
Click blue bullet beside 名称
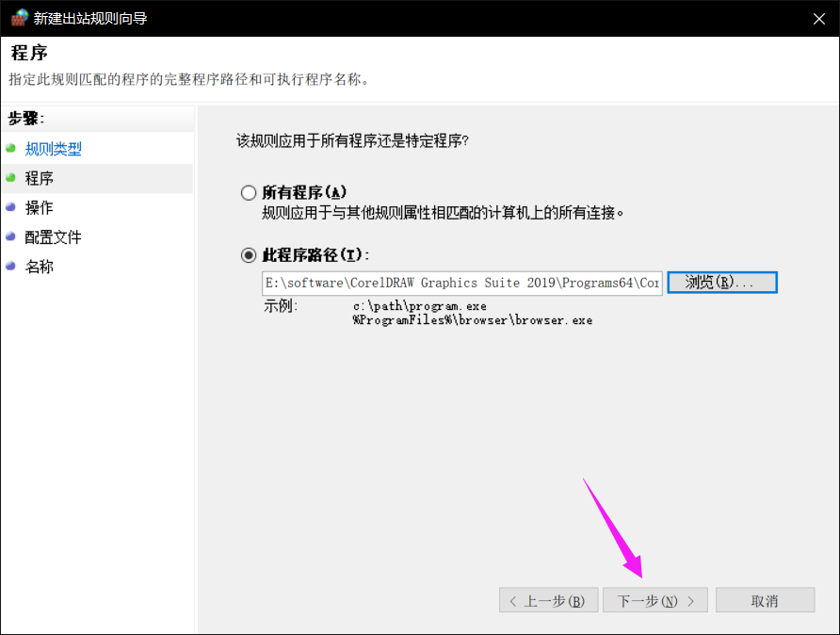coord(10,266)
